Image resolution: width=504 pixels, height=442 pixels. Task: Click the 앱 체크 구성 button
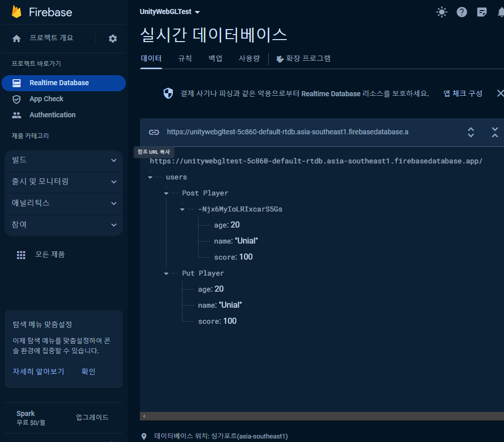click(x=462, y=93)
